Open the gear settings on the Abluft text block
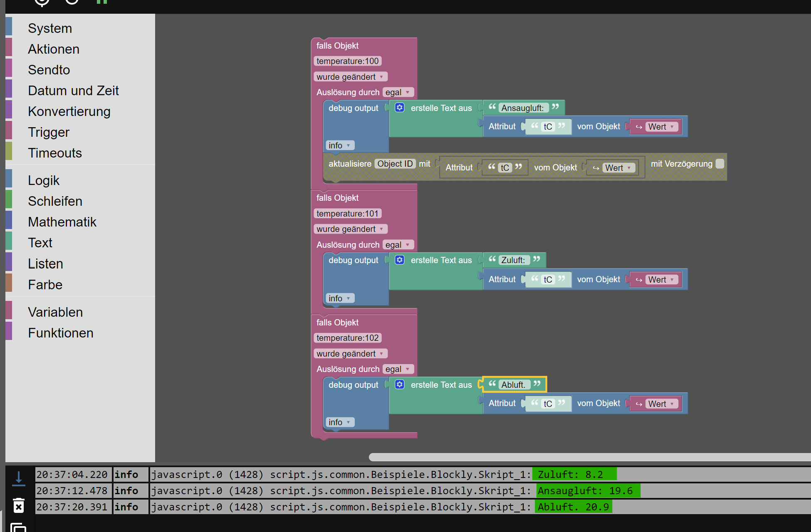The height and width of the screenshot is (532, 811). (400, 384)
